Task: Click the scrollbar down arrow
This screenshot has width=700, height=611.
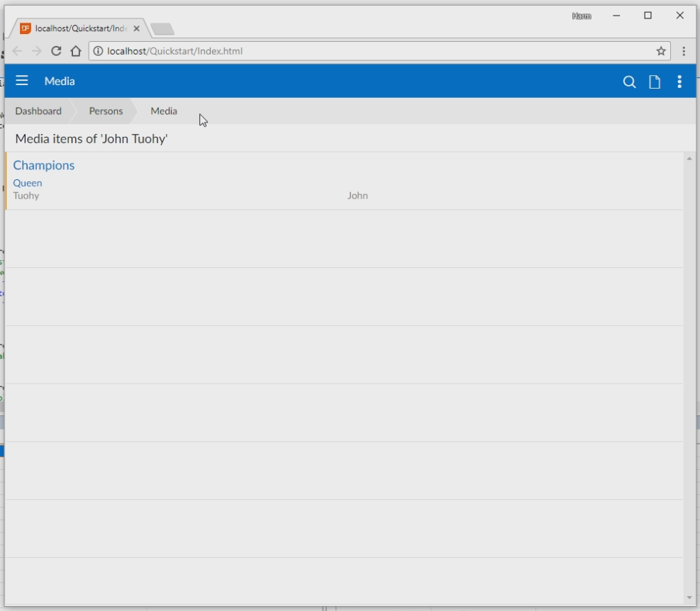Action: tap(689, 598)
